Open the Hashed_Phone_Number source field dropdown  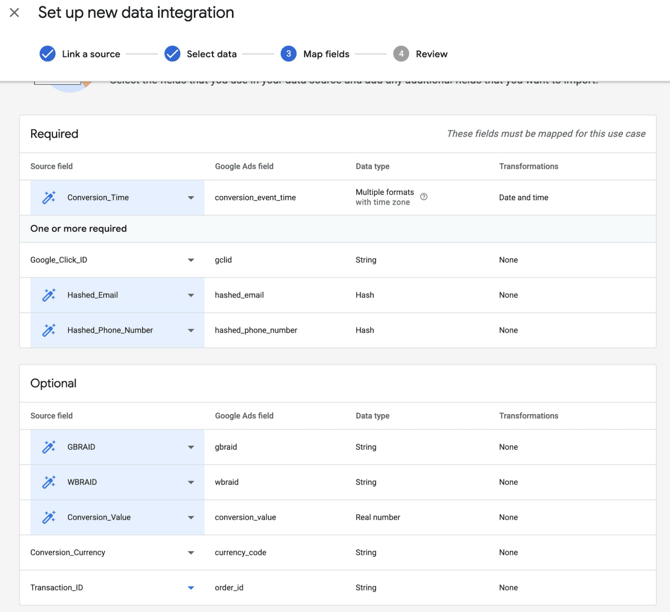point(191,330)
